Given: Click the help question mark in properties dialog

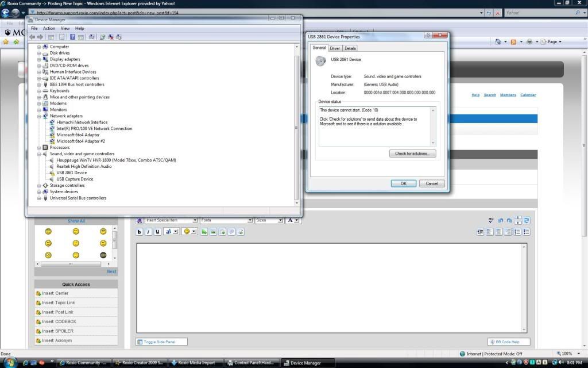Looking at the screenshot, I should pyautogui.click(x=427, y=35).
